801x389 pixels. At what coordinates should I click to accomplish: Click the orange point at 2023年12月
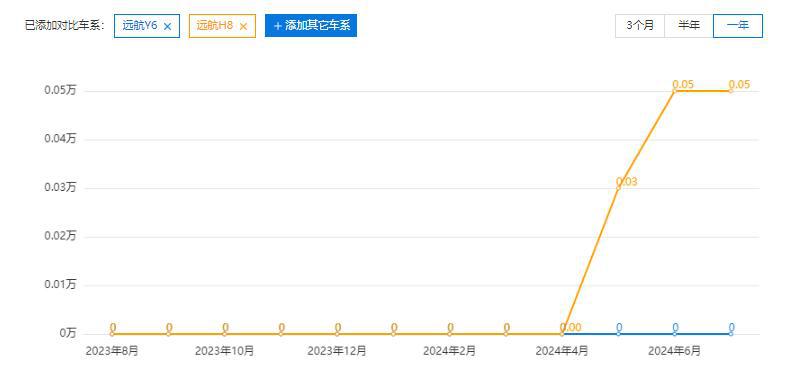pos(337,334)
